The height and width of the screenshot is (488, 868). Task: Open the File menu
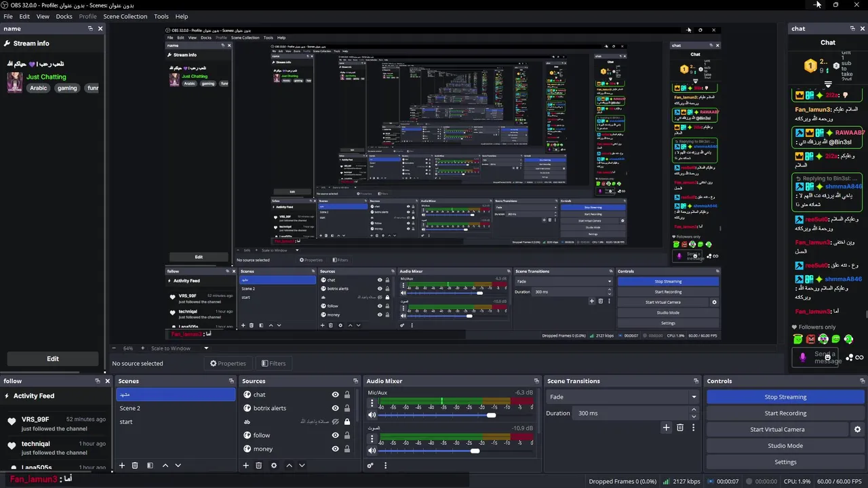pyautogui.click(x=8, y=16)
